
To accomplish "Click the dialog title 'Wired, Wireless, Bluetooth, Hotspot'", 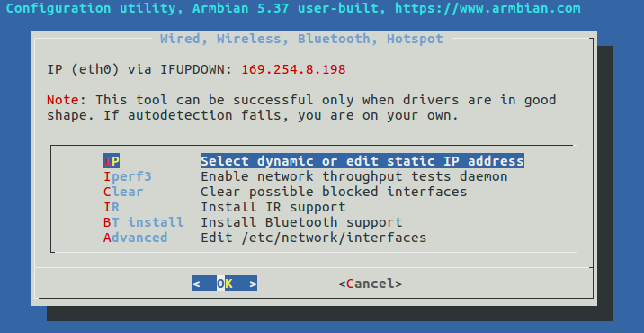I will [301, 39].
